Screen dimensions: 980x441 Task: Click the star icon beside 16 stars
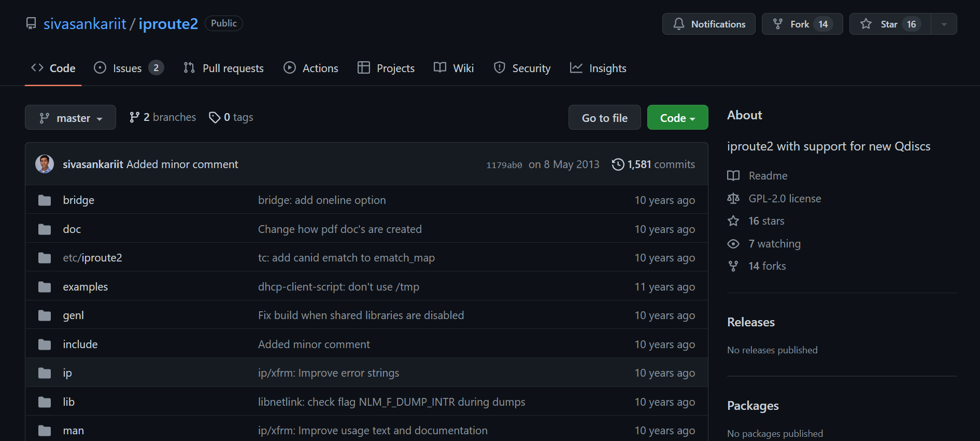[x=733, y=221]
